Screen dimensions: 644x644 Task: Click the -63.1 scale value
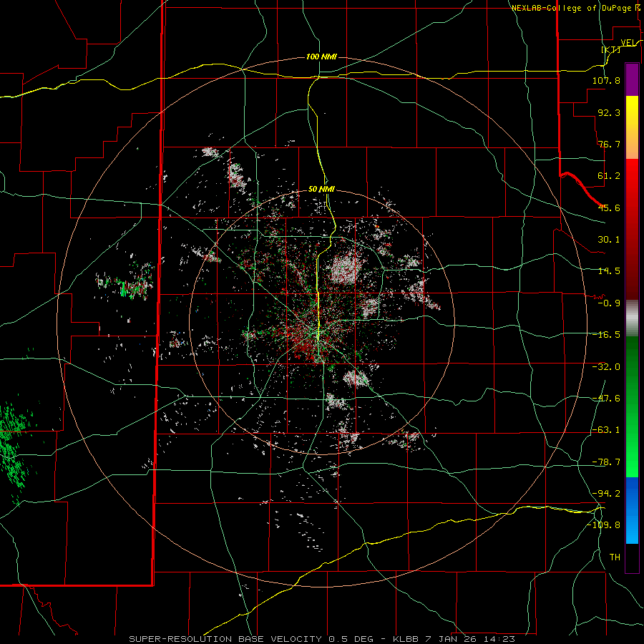click(x=606, y=430)
